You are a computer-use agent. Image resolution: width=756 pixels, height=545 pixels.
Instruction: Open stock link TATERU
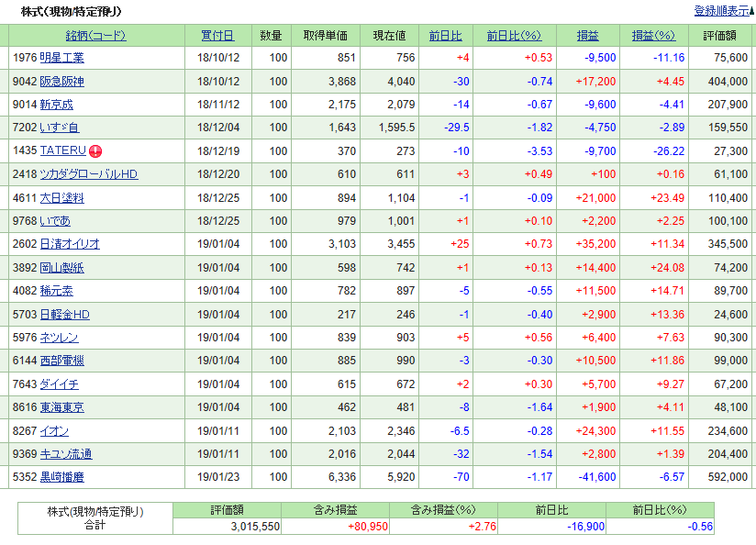pyautogui.click(x=62, y=150)
